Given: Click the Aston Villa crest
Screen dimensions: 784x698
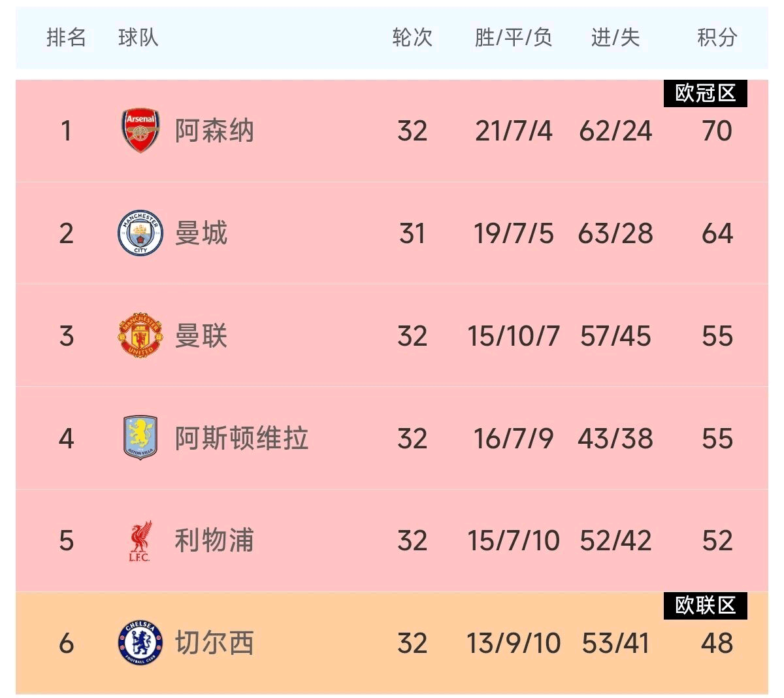Looking at the screenshot, I should pyautogui.click(x=140, y=438).
